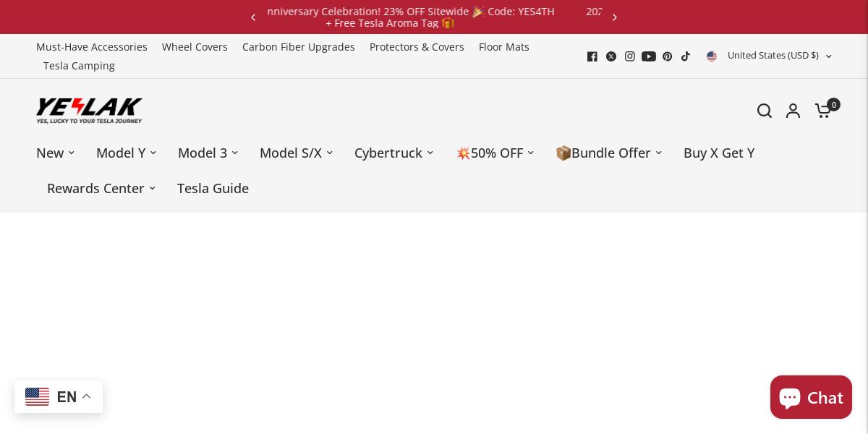The width and height of the screenshot is (868, 434).
Task: Go to Carbon Fiber Upgrades
Action: [299, 47]
